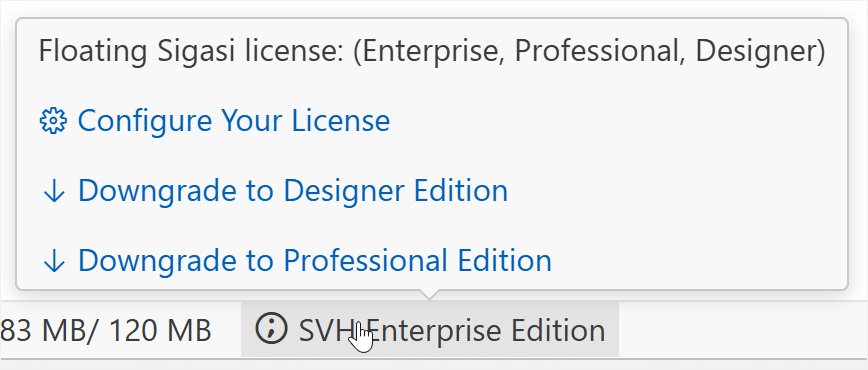Click 'Designer Edition' text in downgrade link
Viewport: 868px width, 370px height.
tap(395, 191)
